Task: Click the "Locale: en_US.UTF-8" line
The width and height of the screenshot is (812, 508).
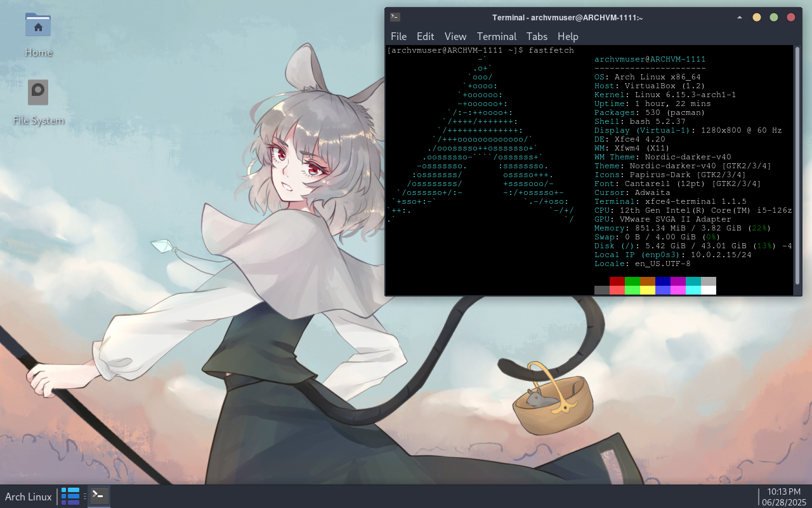Action: click(643, 264)
